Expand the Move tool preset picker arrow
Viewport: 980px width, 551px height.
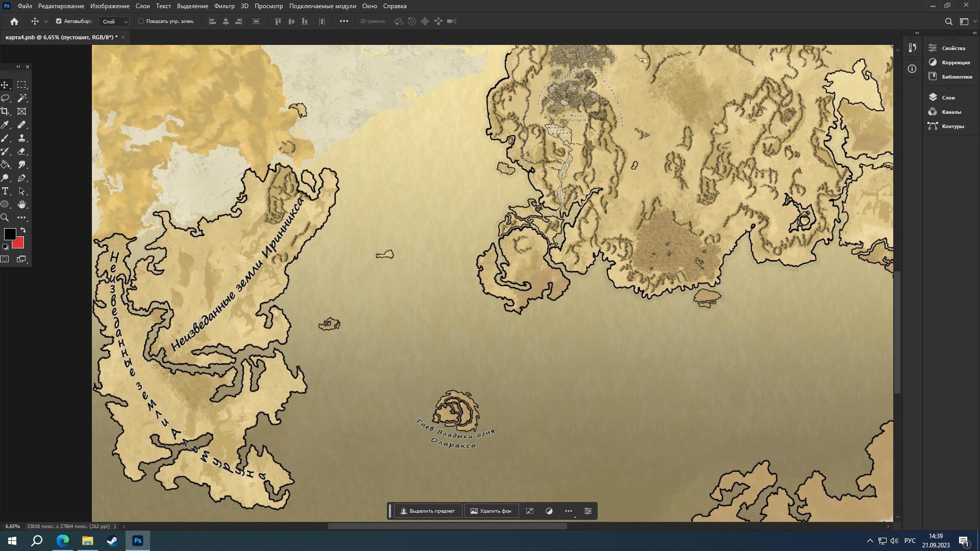tap(46, 21)
